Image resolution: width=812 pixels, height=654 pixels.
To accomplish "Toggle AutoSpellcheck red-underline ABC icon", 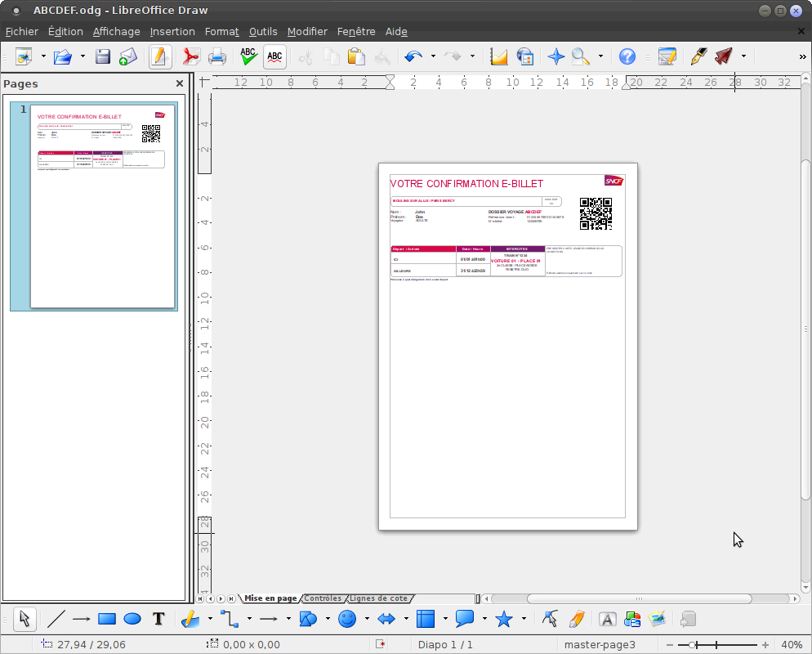I will pyautogui.click(x=274, y=56).
